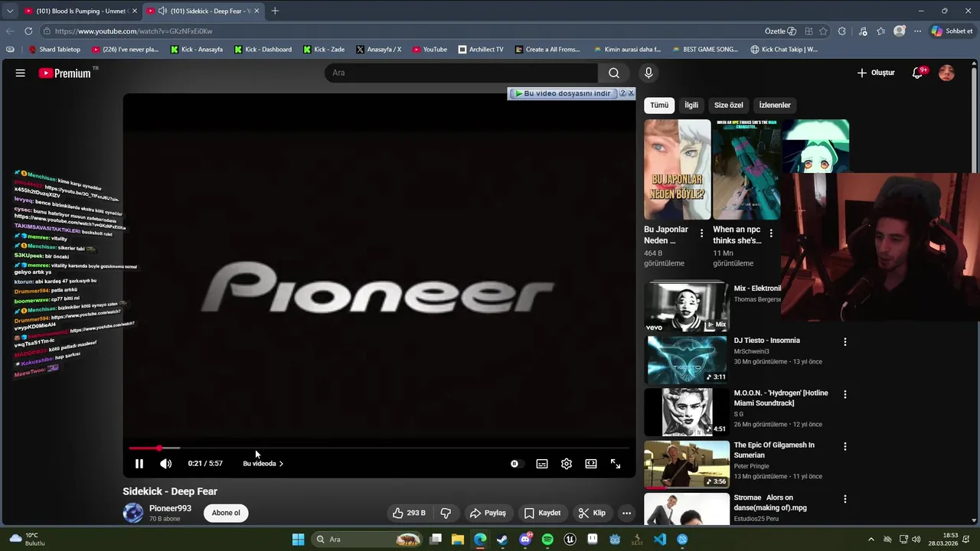
Task: Enter fullscreen with the player icon
Action: click(x=616, y=464)
